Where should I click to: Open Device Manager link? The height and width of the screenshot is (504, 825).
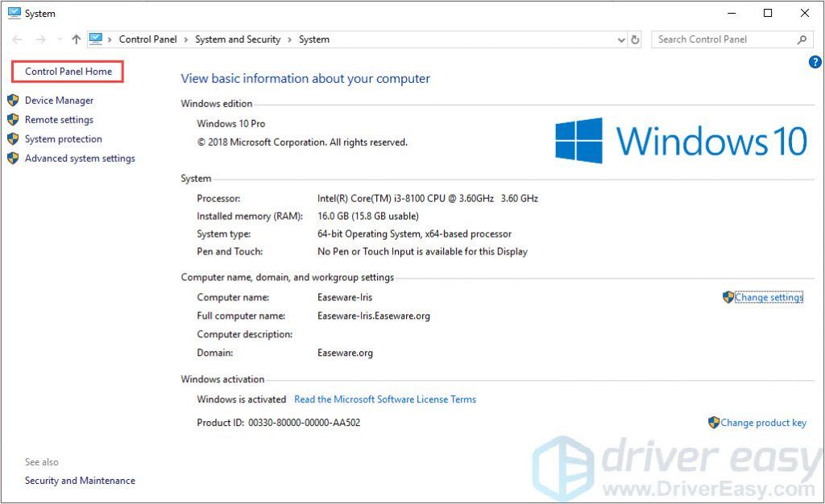pos(59,101)
